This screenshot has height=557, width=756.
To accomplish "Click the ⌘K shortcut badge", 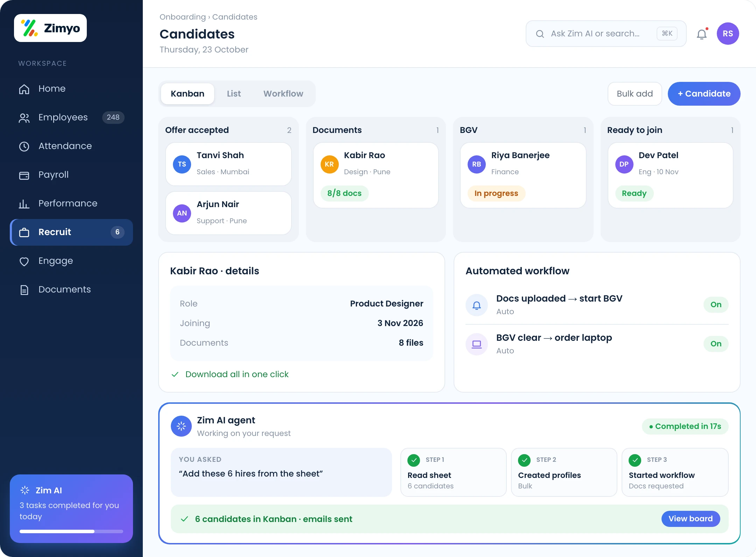I will pos(667,34).
